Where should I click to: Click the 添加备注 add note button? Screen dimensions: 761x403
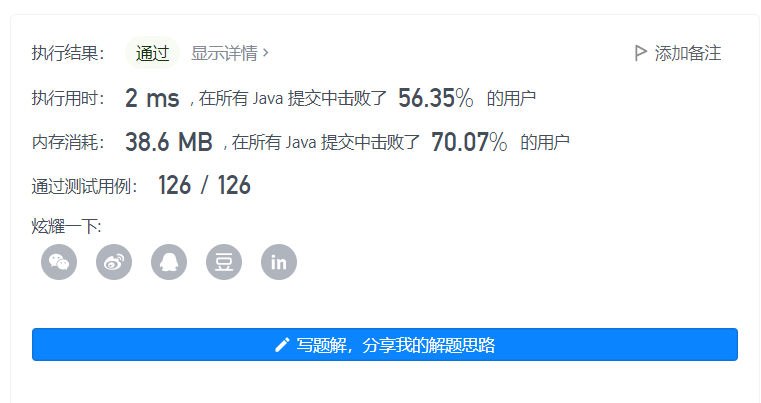pyautogui.click(x=678, y=53)
